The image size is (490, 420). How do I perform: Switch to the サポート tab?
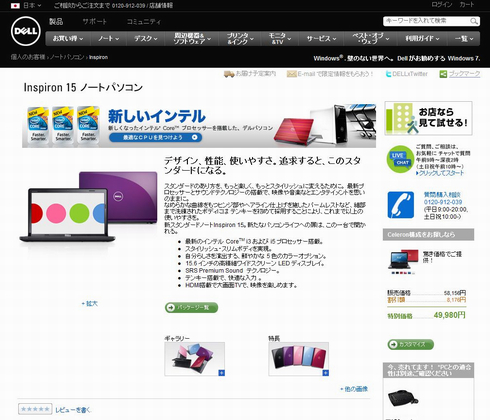94,22
